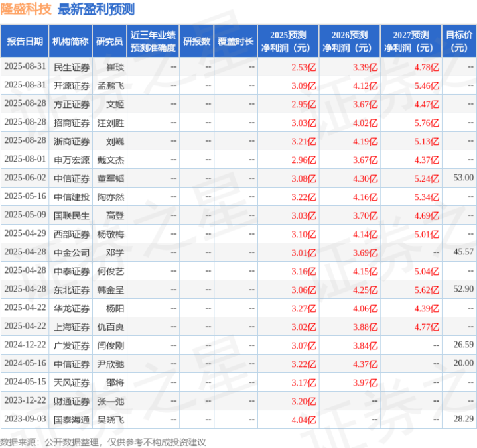Viewport: 477px width, 448px height.
Task: Click the 2023-09-03 report date
Action: [x=25, y=419]
